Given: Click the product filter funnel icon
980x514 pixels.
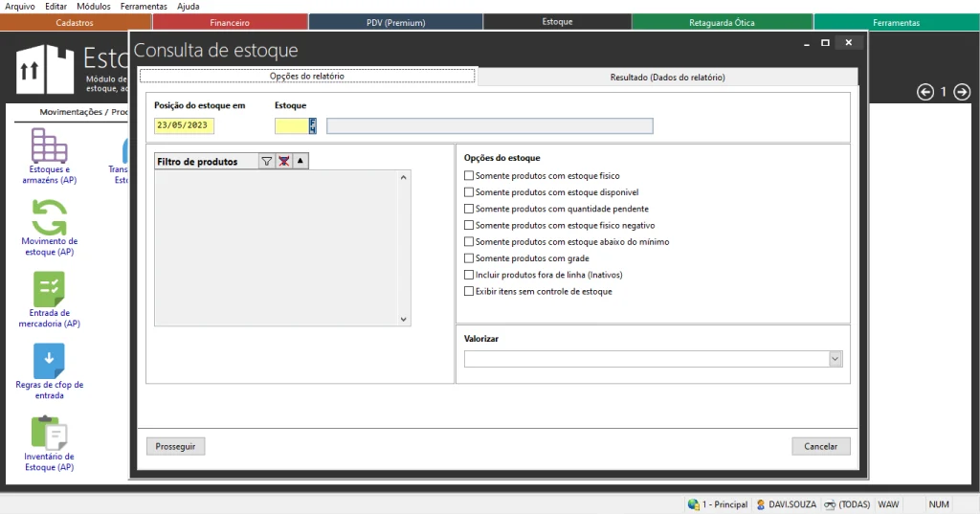Looking at the screenshot, I should tap(267, 162).
